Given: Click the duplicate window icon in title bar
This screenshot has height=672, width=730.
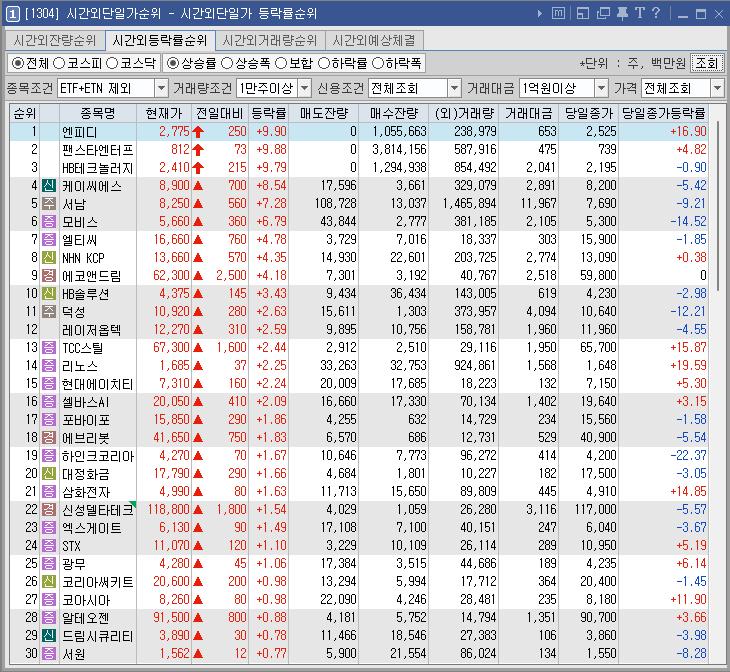Looking at the screenshot, I should [603, 13].
